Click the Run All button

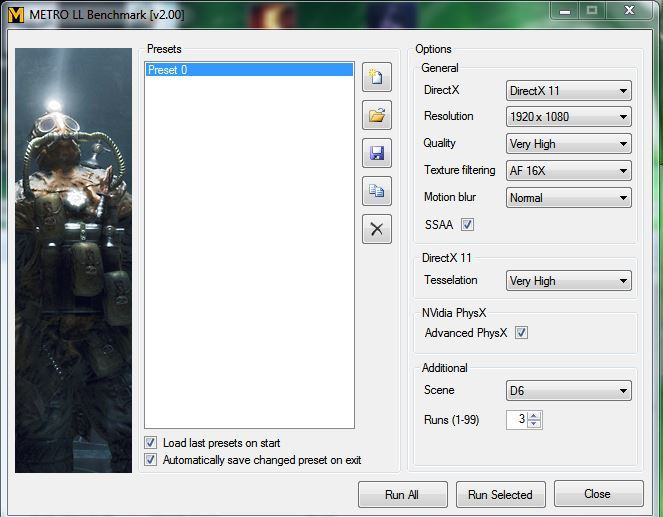click(403, 494)
